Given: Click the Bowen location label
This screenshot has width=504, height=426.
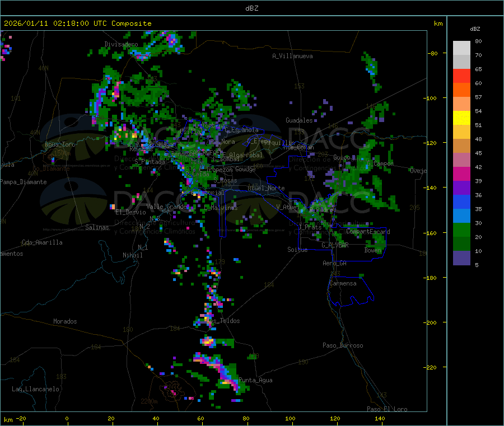Looking at the screenshot, I should coord(373,250).
